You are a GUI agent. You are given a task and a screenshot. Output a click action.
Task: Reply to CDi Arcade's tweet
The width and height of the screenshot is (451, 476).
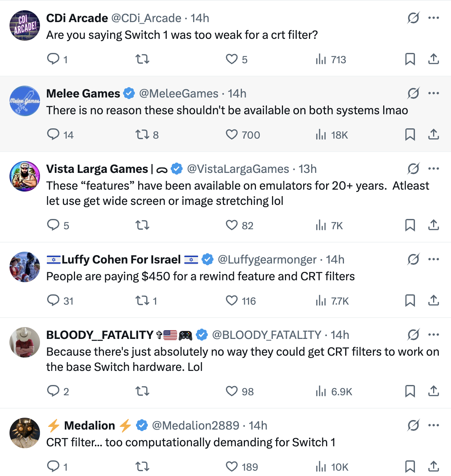[53, 59]
